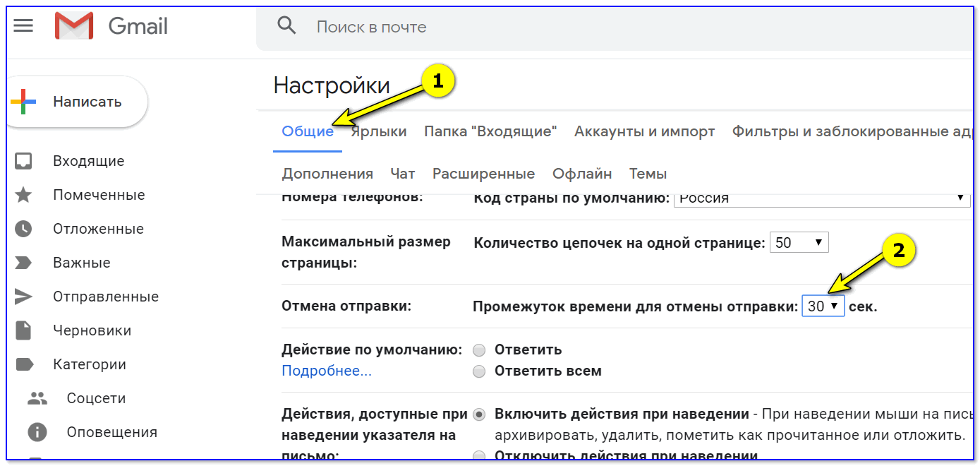The image size is (980, 466).
Task: Expand the conversations per page dropdown
Action: point(799,243)
